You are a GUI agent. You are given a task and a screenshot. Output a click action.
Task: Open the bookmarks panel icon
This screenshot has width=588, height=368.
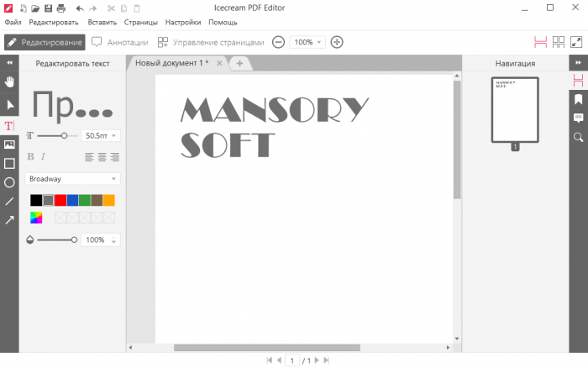(578, 99)
